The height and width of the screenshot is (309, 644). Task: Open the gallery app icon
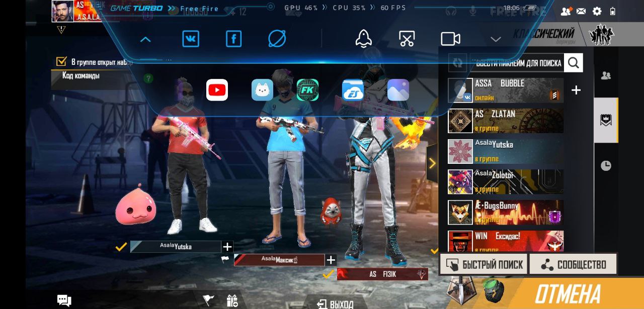pyautogui.click(x=398, y=90)
